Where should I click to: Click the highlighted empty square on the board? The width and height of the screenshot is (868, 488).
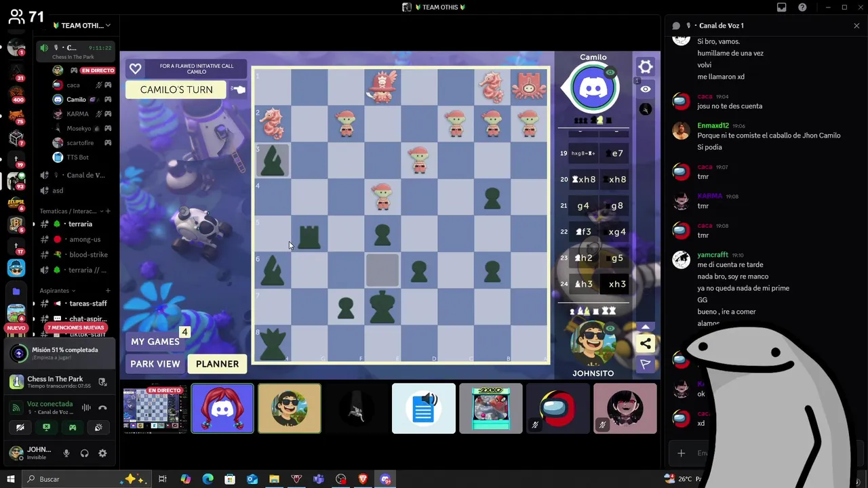click(x=382, y=269)
